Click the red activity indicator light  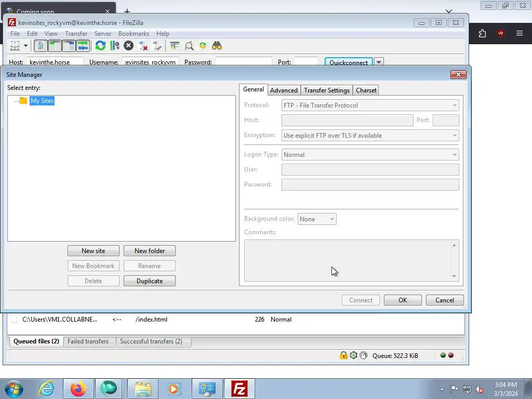pos(451,355)
